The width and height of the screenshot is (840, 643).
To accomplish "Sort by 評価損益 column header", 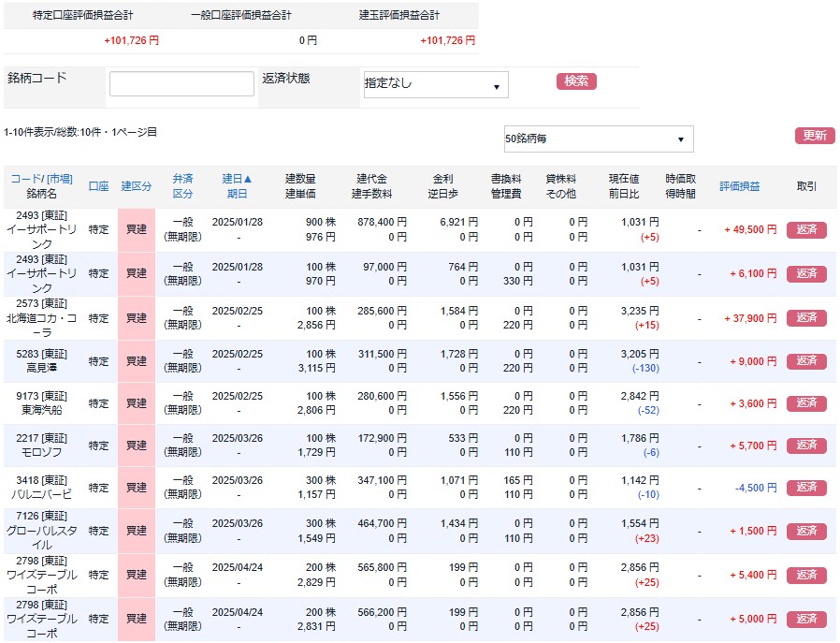I will point(739,186).
